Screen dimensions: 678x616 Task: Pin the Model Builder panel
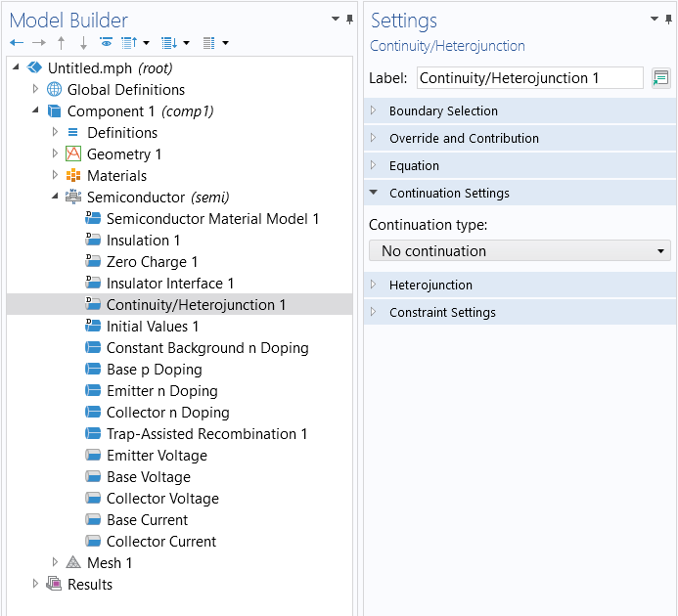click(350, 19)
